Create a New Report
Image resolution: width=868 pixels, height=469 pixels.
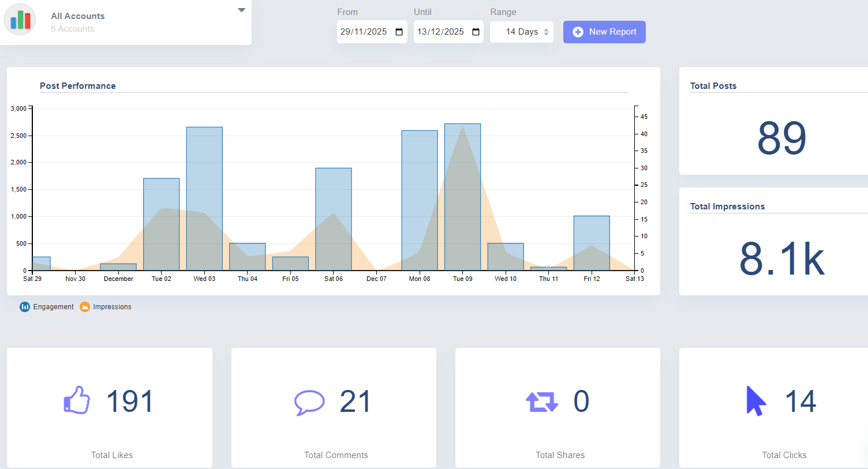pos(604,32)
